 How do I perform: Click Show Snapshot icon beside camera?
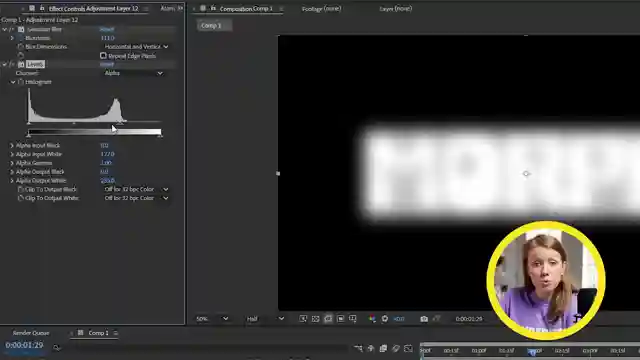436,318
